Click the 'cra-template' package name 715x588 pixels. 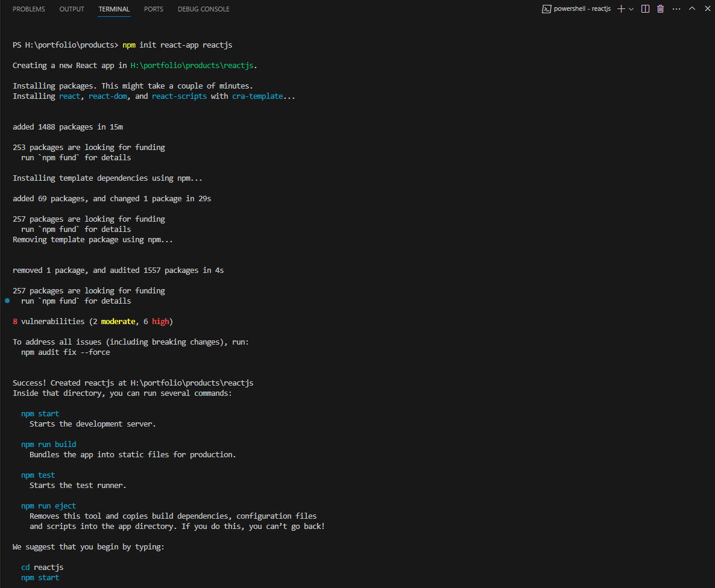pyautogui.click(x=257, y=96)
